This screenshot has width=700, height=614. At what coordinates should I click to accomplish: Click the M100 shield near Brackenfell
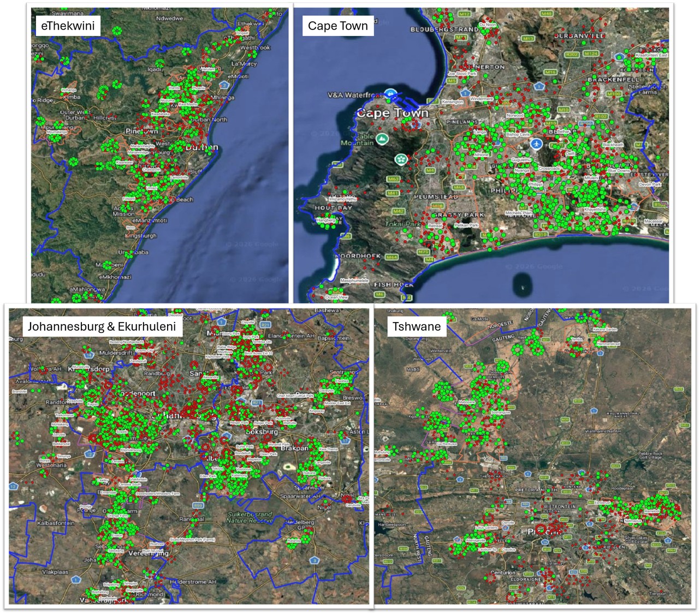point(614,94)
